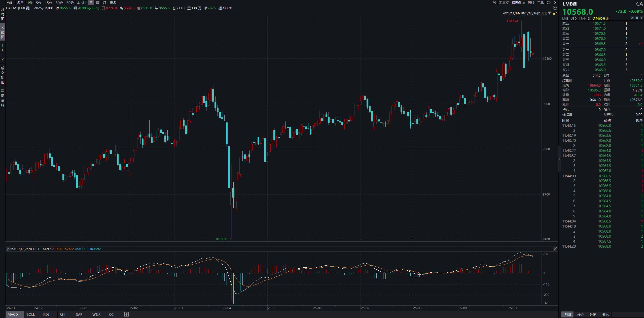Switch to the BOLL indicator tab
The image size is (644, 318).
30,314
